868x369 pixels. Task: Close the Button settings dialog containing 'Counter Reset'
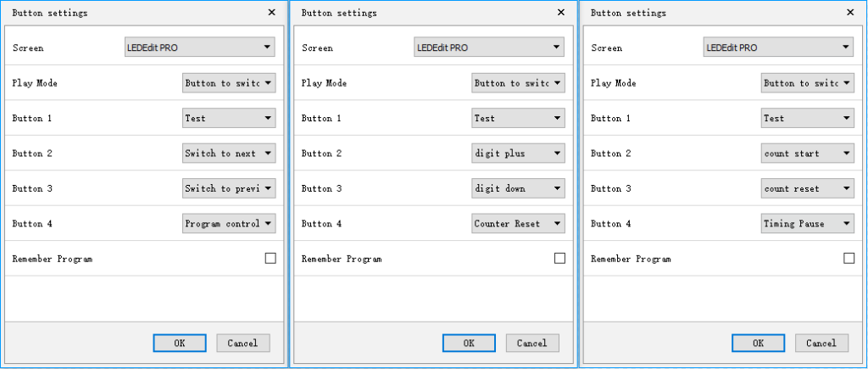[x=560, y=13]
